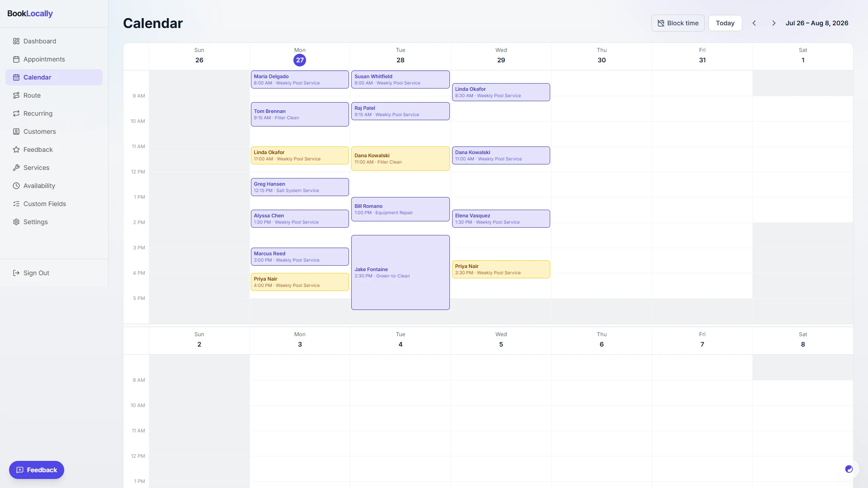The image size is (868, 488).
Task: Open the Appointments page
Action: (54, 59)
